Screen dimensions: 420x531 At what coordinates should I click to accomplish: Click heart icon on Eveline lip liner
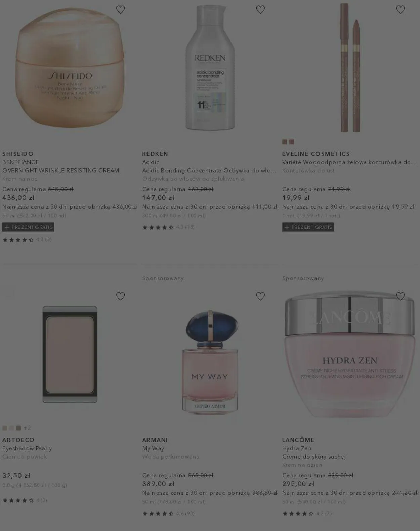401,10
